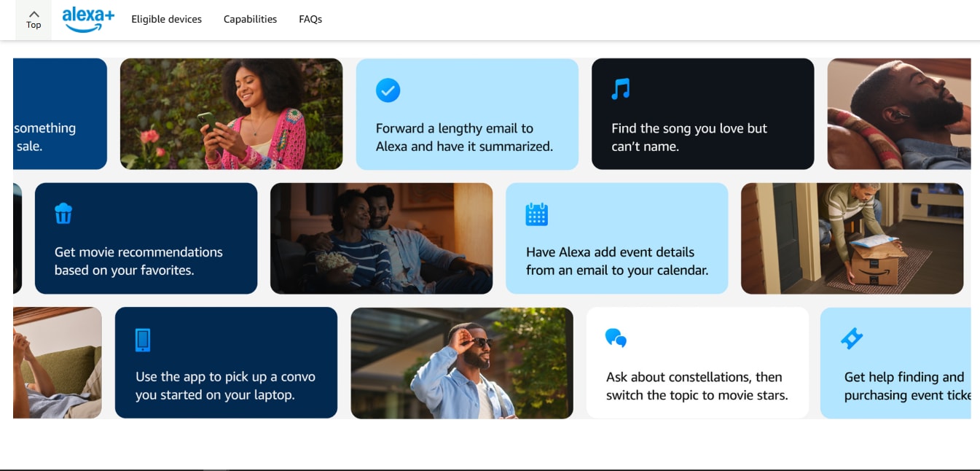Select 'Ask about constellations' card text
980x471 pixels.
697,386
